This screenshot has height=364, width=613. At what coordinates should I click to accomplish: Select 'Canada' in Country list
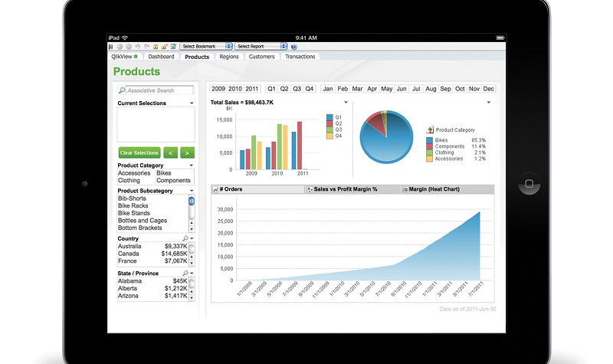click(x=152, y=254)
